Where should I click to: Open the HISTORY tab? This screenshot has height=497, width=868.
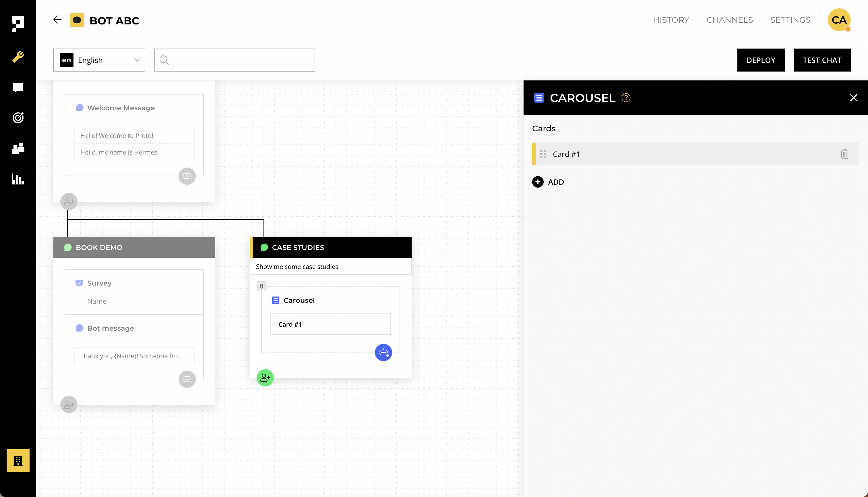click(x=671, y=20)
